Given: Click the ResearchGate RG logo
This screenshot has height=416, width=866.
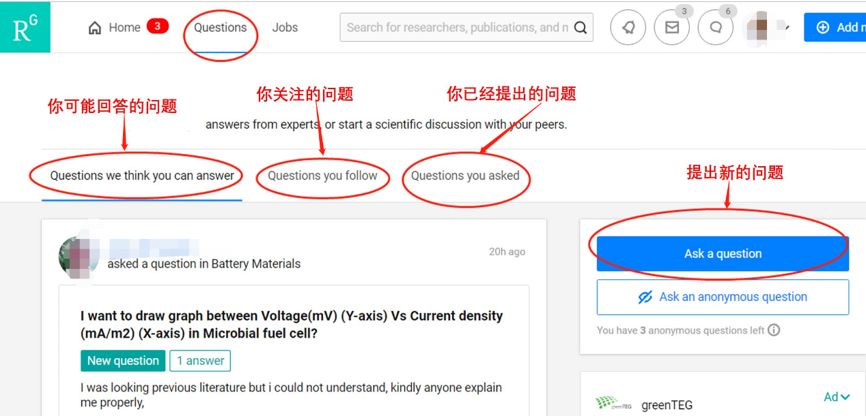Looking at the screenshot, I should tap(25, 27).
